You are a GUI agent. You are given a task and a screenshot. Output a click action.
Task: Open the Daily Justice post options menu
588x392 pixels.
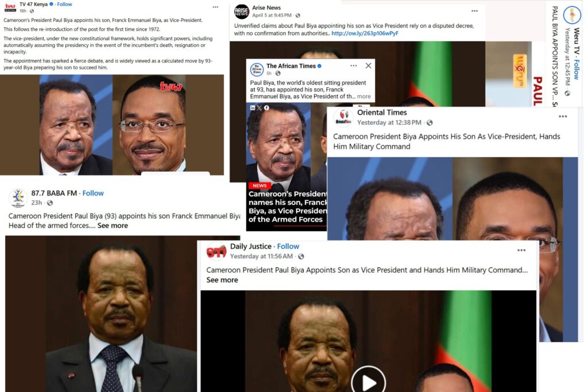[521, 250]
